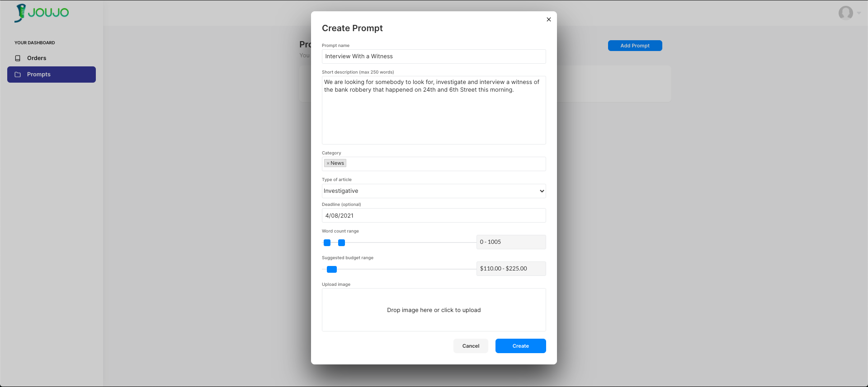Click the Create Prompt heading
Image resolution: width=868 pixels, height=387 pixels.
tap(352, 28)
